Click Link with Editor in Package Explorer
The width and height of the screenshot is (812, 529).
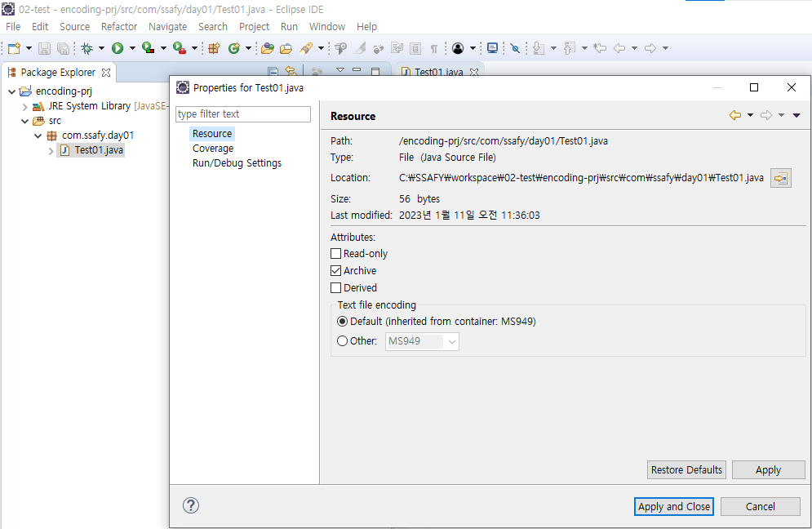pyautogui.click(x=291, y=71)
